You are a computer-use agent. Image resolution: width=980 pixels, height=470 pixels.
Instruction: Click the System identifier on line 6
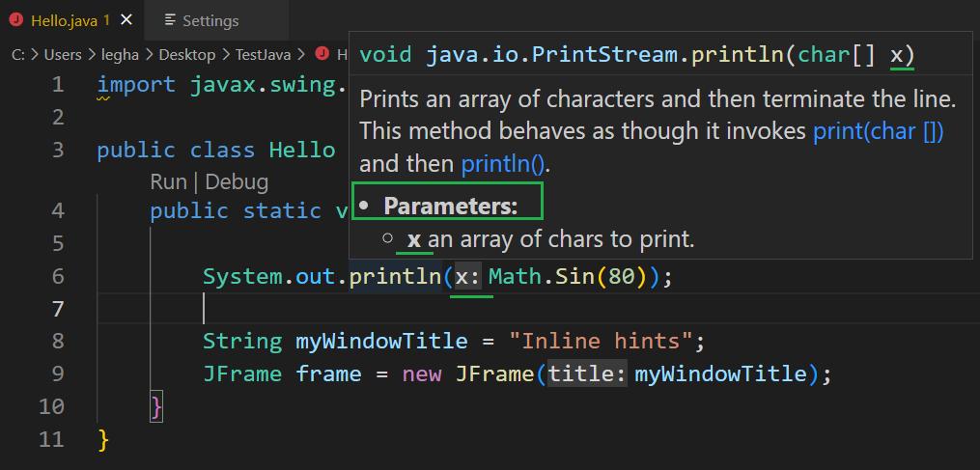(x=242, y=276)
